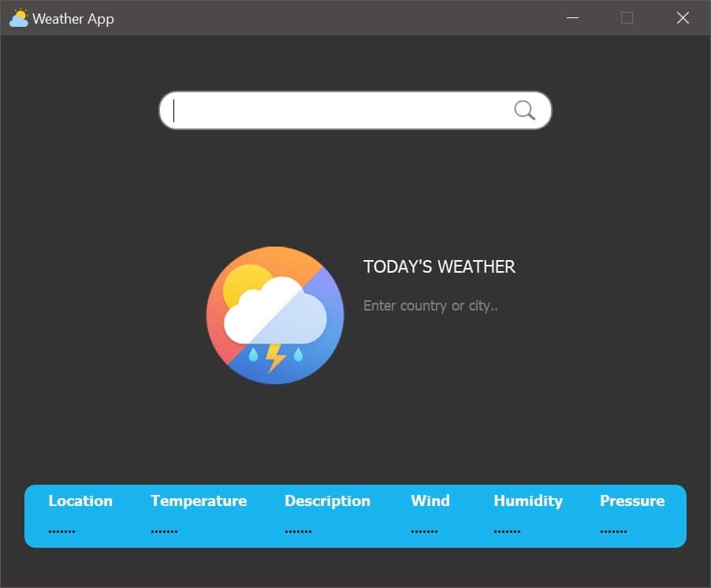Click the large weather storm logo
Viewport: 711px width, 588px height.
pos(275,315)
